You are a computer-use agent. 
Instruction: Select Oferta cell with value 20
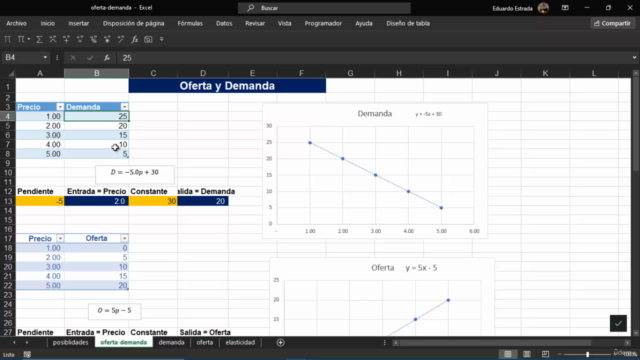[96, 285]
